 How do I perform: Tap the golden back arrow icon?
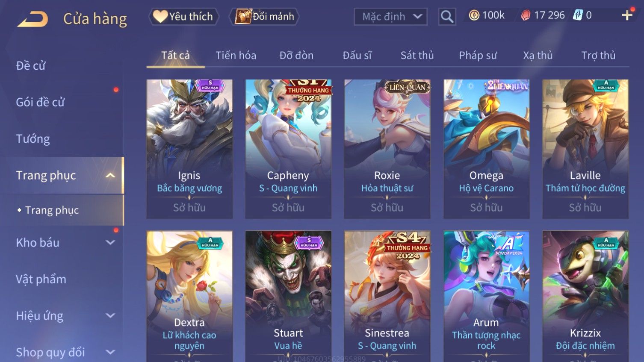[x=32, y=19]
